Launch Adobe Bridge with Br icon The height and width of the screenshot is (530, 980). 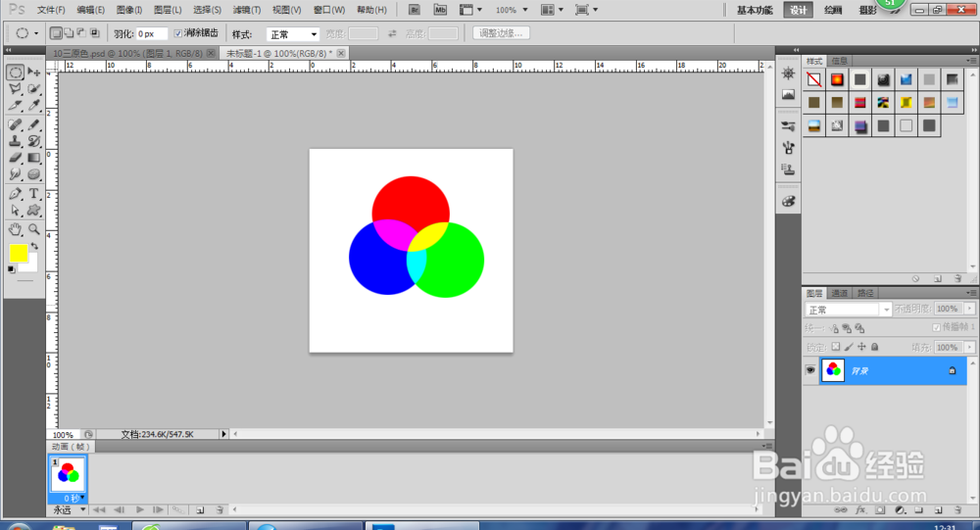(x=415, y=10)
